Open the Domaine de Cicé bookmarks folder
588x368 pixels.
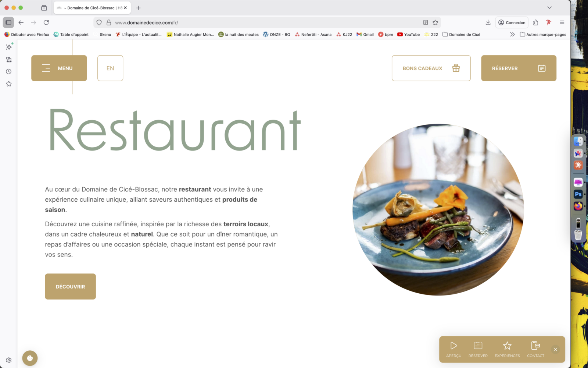pos(461,34)
